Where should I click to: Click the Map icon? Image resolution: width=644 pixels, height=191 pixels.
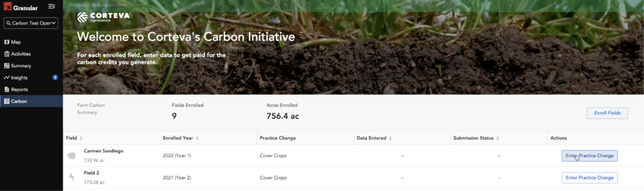(7, 42)
